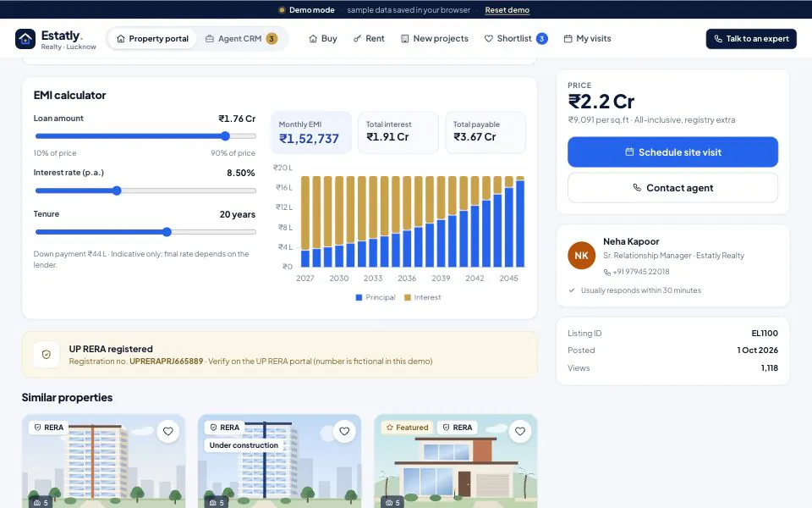The image size is (812, 508).
Task: Click the UP RERA shield icon
Action: pos(46,355)
